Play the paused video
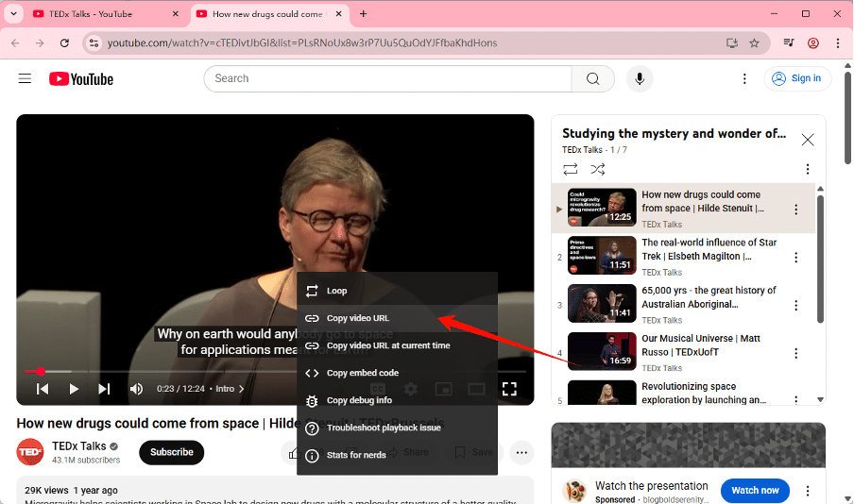This screenshot has width=854, height=504. (74, 389)
